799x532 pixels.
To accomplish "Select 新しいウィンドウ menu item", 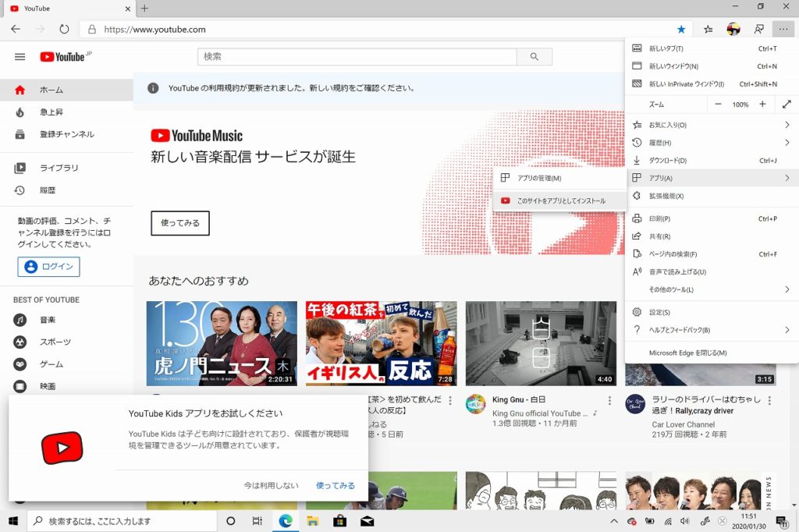I will [x=712, y=66].
